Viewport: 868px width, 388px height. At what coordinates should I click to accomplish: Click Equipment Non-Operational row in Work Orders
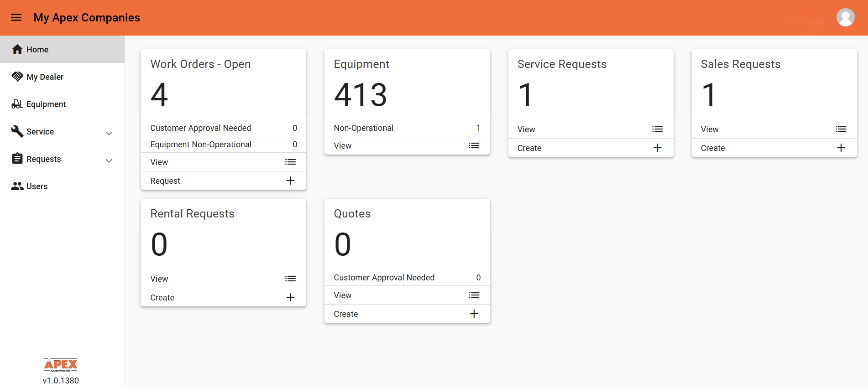tap(224, 144)
